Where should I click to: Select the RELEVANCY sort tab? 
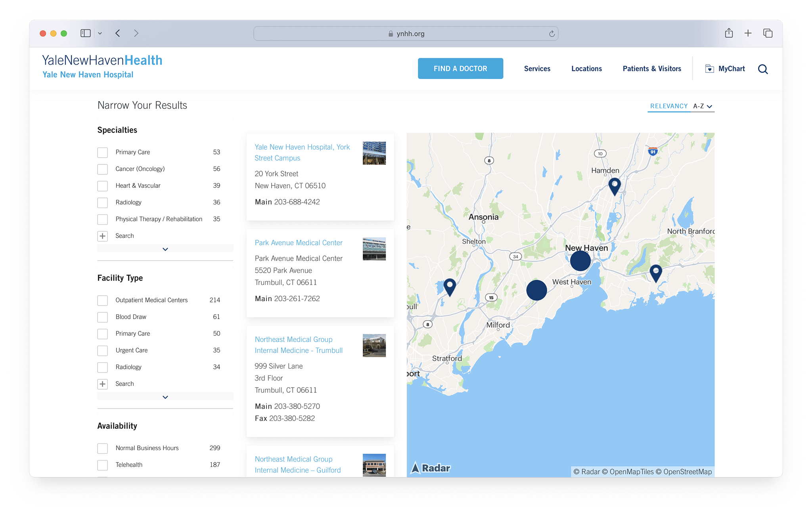669,106
